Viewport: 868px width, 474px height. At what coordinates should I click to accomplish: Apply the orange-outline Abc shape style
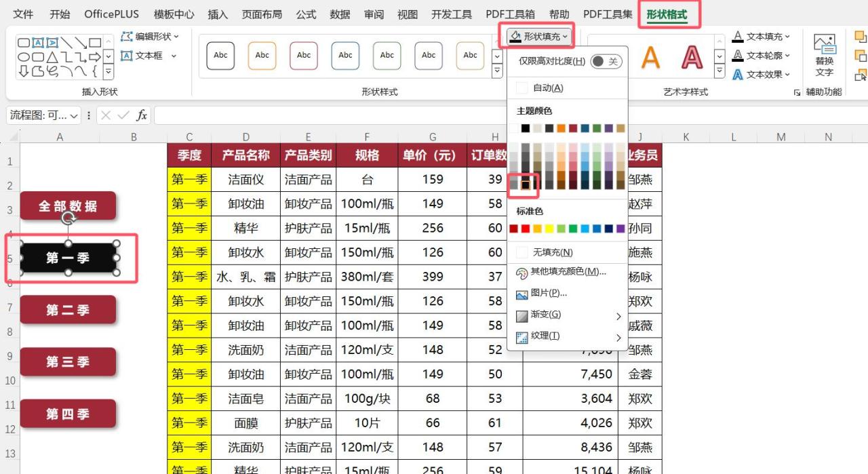[262, 56]
